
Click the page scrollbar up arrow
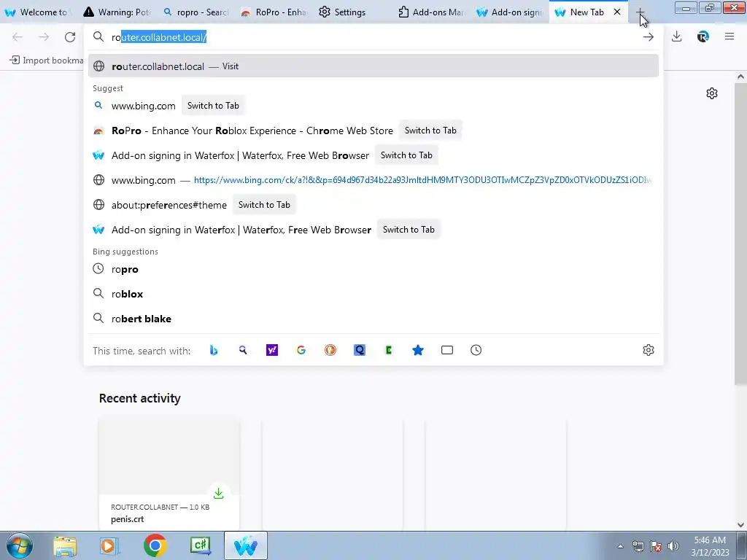[740, 77]
